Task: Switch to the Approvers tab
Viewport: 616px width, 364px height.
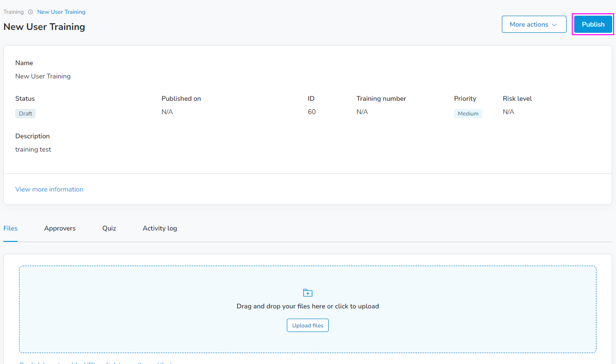Action: pyautogui.click(x=59, y=228)
